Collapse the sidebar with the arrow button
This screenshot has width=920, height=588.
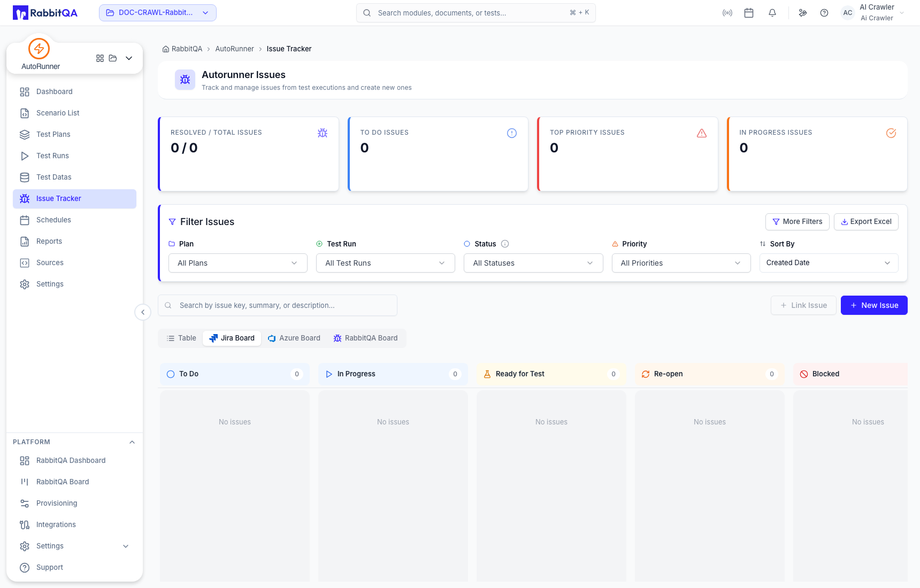tap(143, 312)
